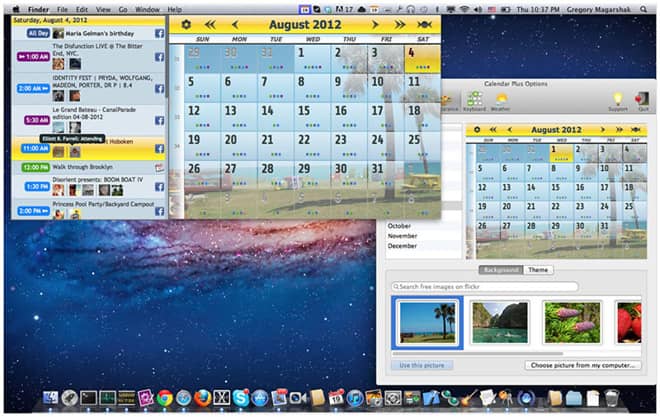This screenshot has width=660, height=417.
Task: Focus the flickr image search field
Action: [x=486, y=287]
